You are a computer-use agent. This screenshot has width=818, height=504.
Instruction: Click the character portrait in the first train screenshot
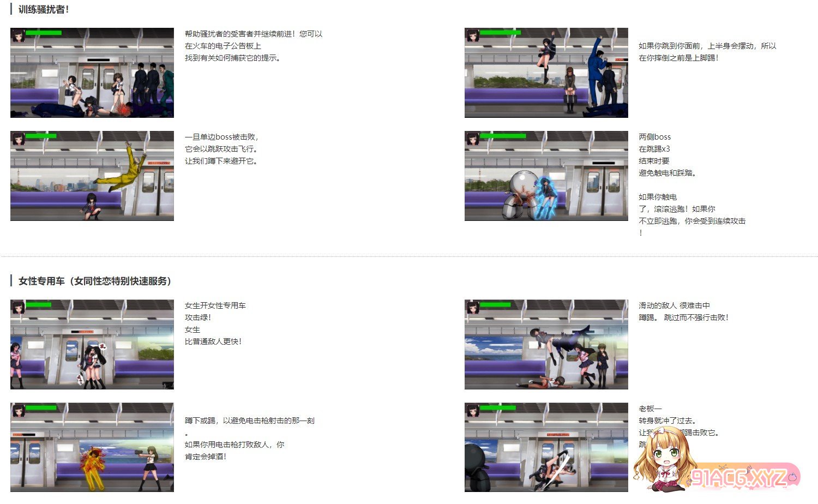pos(18,35)
